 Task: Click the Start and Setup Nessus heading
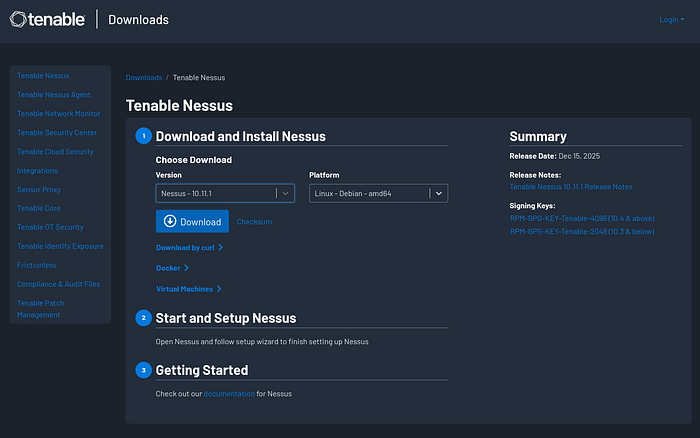(x=225, y=318)
